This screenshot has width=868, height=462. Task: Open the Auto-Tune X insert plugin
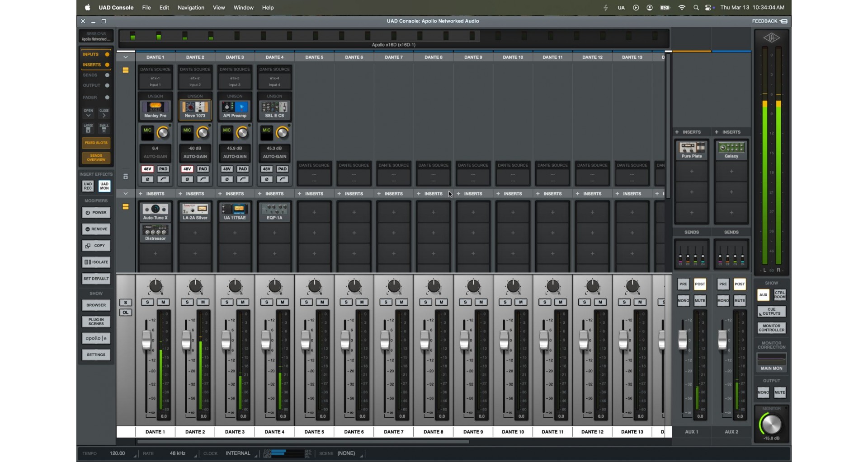click(155, 212)
